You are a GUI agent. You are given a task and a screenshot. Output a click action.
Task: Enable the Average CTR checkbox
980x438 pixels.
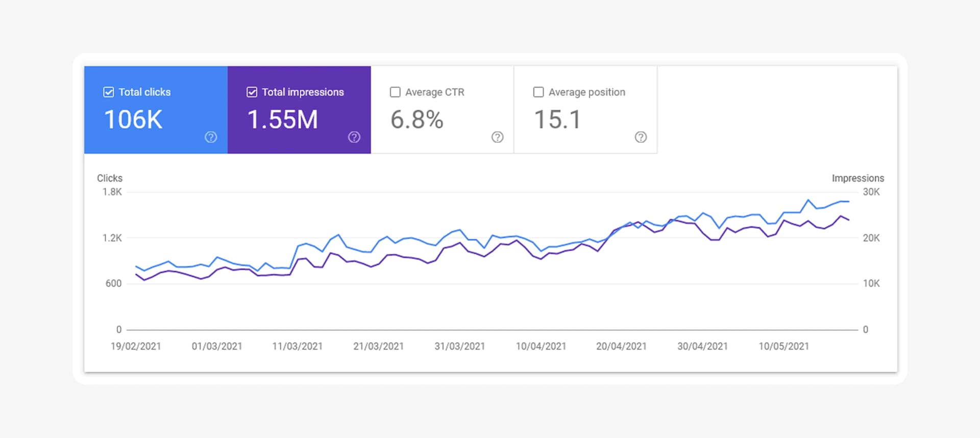pos(395,92)
